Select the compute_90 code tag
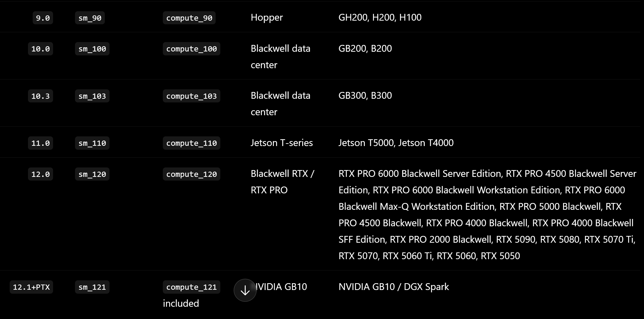644x319 pixels. [189, 18]
